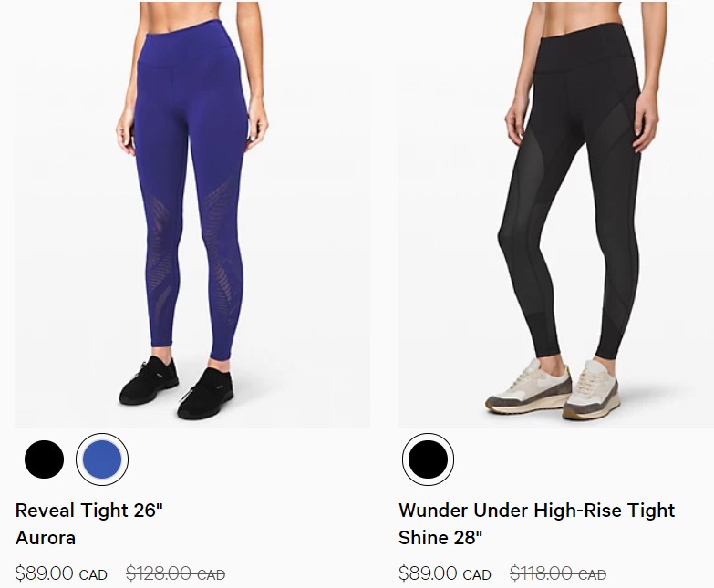Viewport: 714px width, 588px height.
Task: Click the Shine 28" line of title
Action: pos(440,538)
